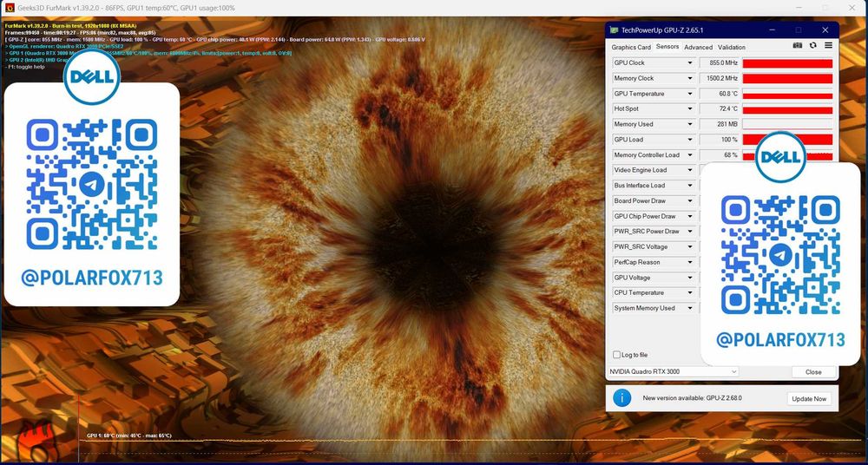Open the Bus Interface Load dropdown
Image resolution: width=868 pixels, height=465 pixels.
[x=690, y=186]
